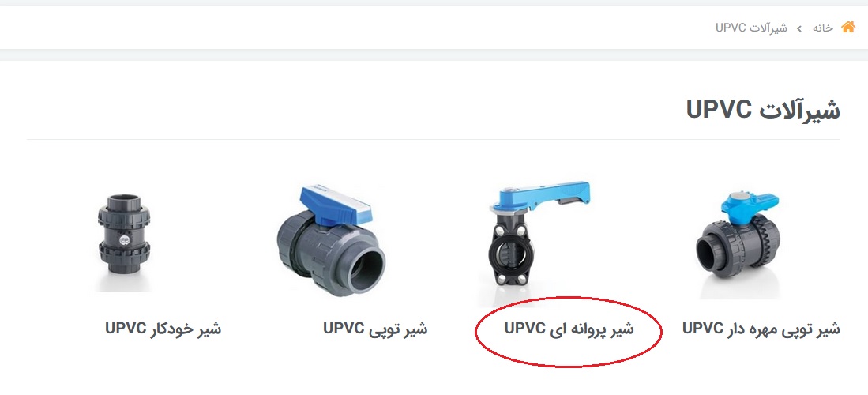Open شیر توپی مهره دار UPVC link
Viewport: 868px width, 395px height.
tap(761, 329)
